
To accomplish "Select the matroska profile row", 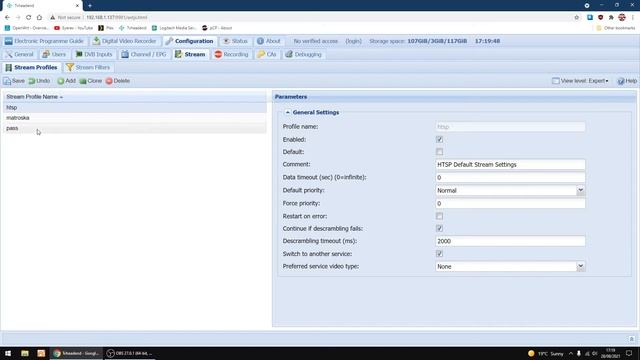I will [135, 118].
